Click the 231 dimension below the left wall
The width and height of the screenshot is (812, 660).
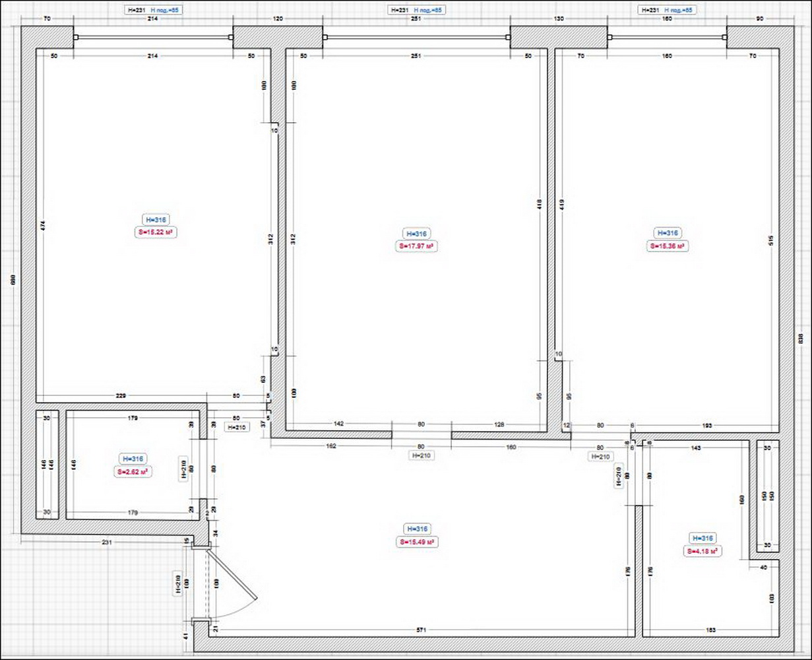click(x=107, y=542)
